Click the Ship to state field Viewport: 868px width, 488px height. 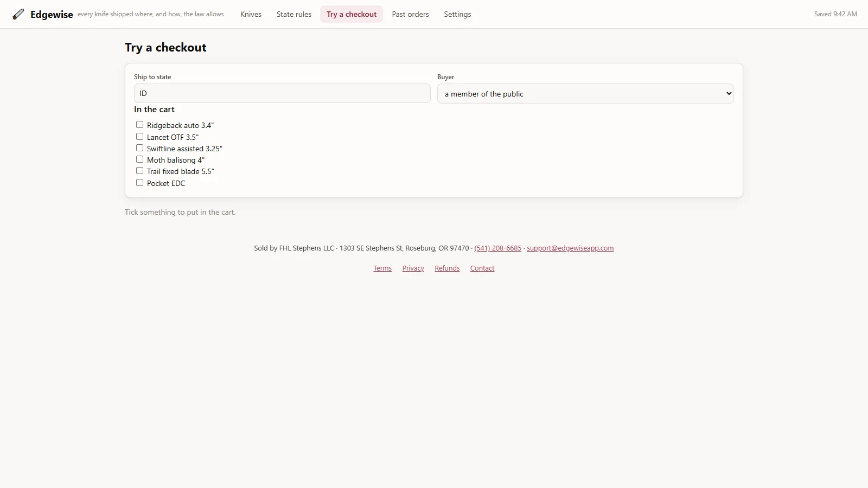[282, 93]
